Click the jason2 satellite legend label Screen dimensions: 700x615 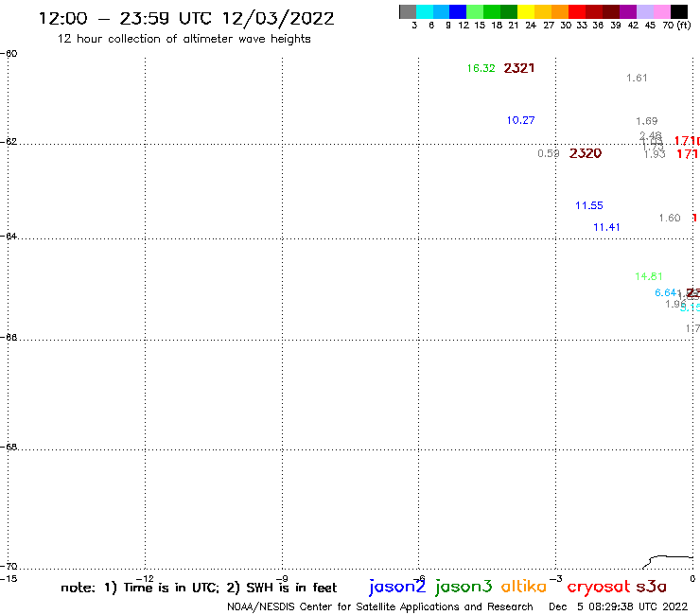point(397,588)
